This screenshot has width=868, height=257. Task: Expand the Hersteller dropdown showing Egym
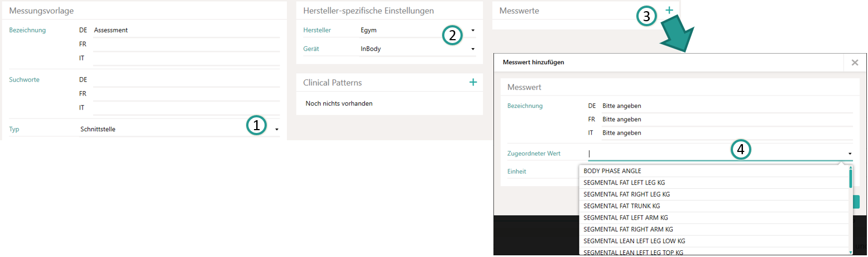(x=473, y=30)
